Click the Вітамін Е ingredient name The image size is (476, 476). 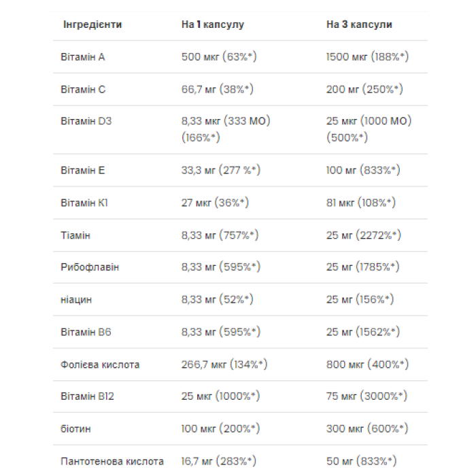coord(83,170)
